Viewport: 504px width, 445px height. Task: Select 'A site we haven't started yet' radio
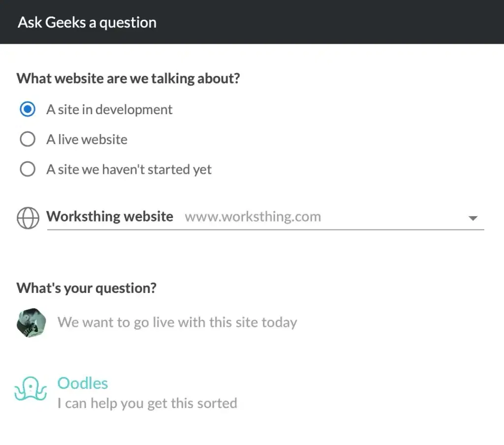pos(28,169)
